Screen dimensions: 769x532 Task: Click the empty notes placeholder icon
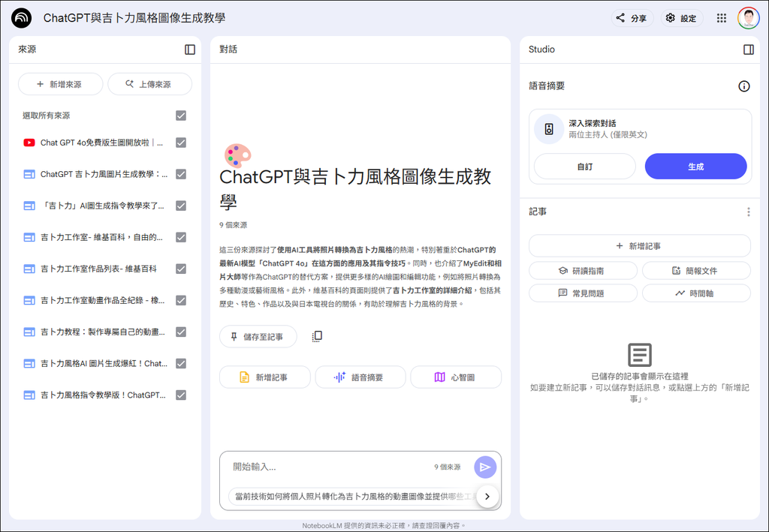coord(640,355)
